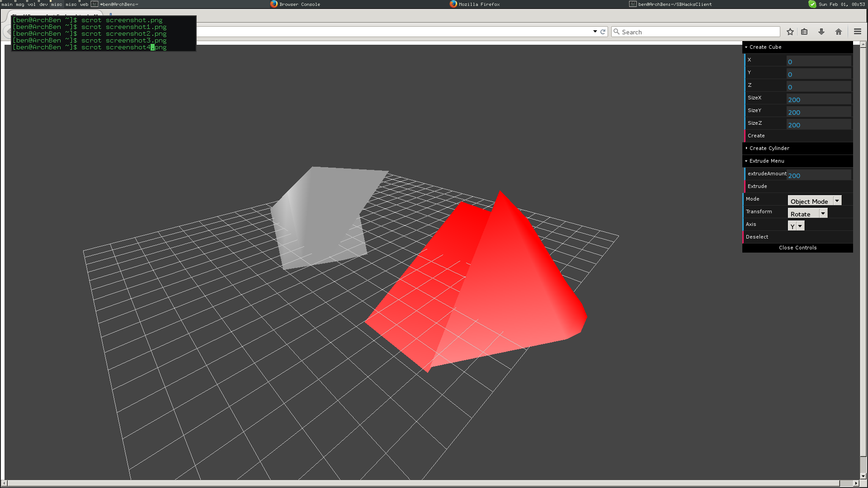Viewport: 868px width, 488px height.
Task: Open the downloads arrow icon
Action: tap(821, 32)
